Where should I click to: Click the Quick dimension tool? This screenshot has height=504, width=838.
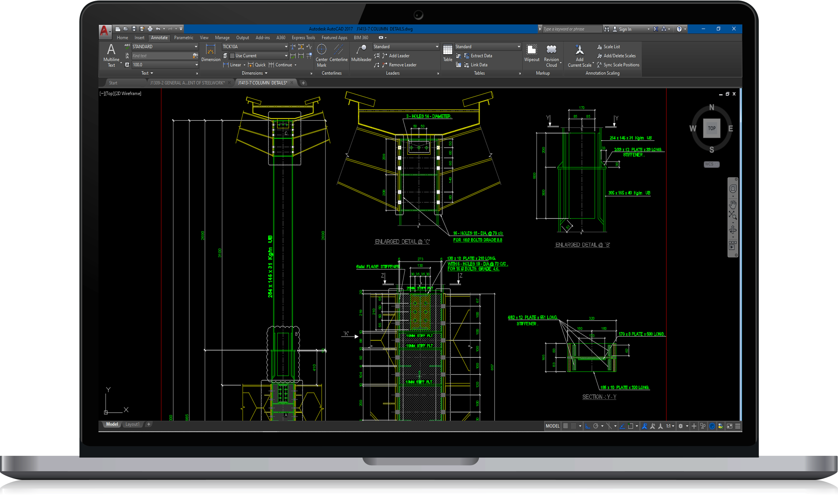tap(257, 65)
